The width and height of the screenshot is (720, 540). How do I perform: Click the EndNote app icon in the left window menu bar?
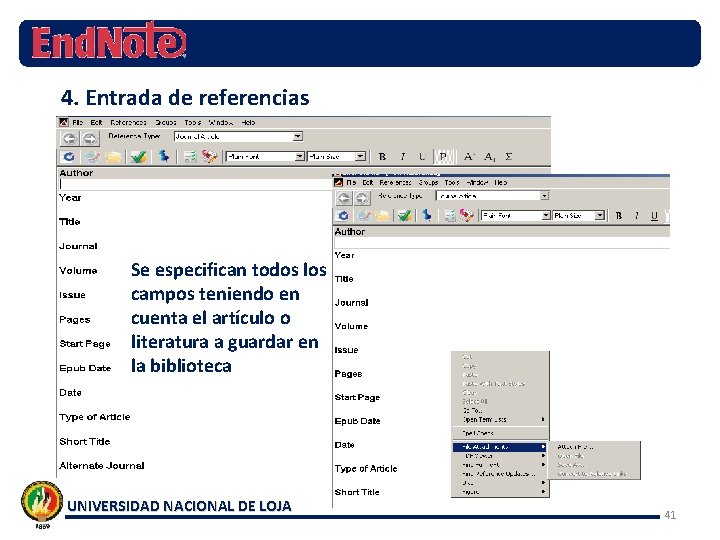(64, 122)
